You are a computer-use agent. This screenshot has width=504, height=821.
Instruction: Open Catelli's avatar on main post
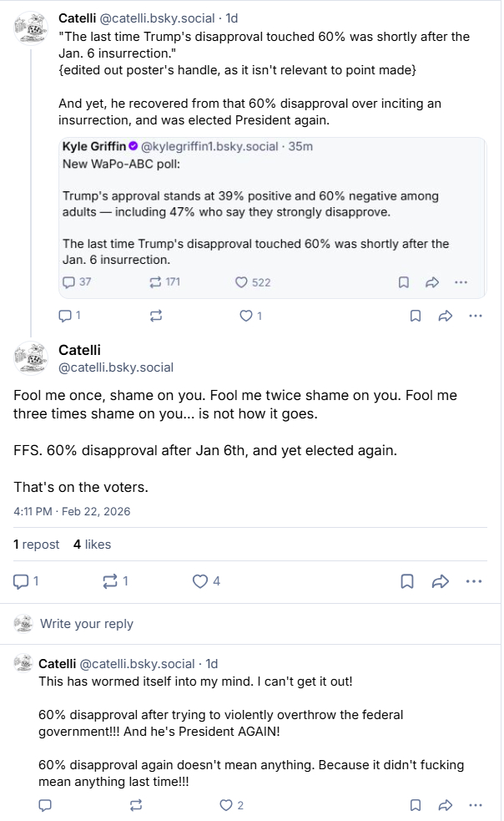pos(32,357)
